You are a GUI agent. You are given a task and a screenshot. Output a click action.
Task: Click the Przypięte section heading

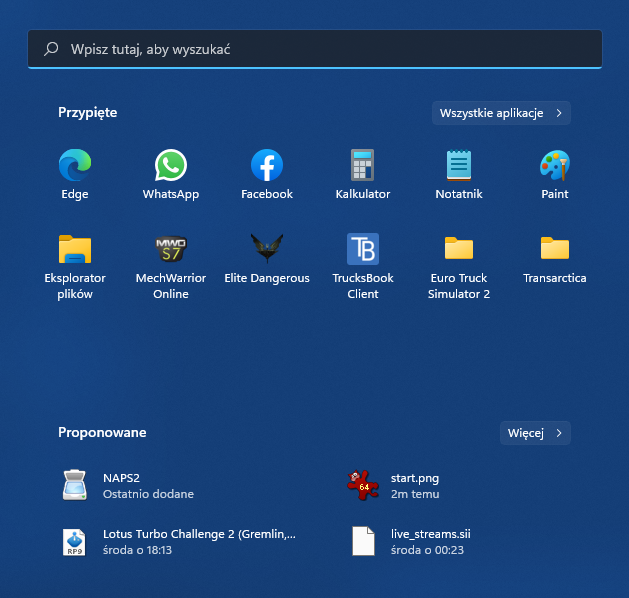(87, 113)
